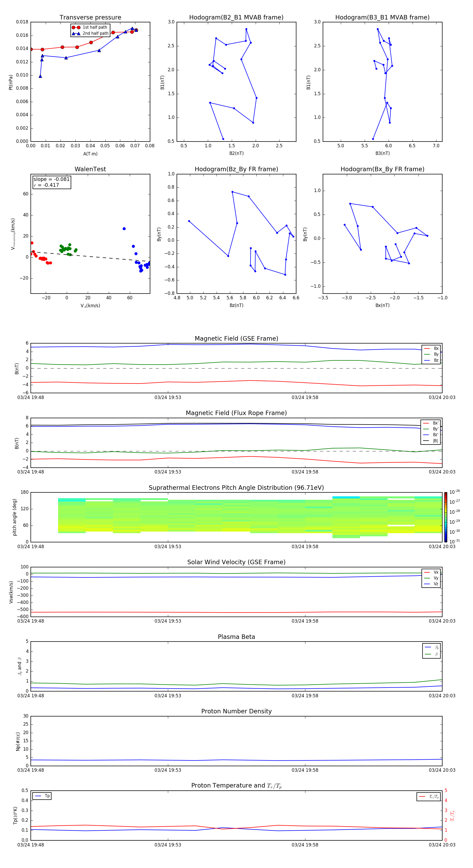Click the B2(nT) x-axis label
The height and width of the screenshot is (868, 473).
coord(236,153)
